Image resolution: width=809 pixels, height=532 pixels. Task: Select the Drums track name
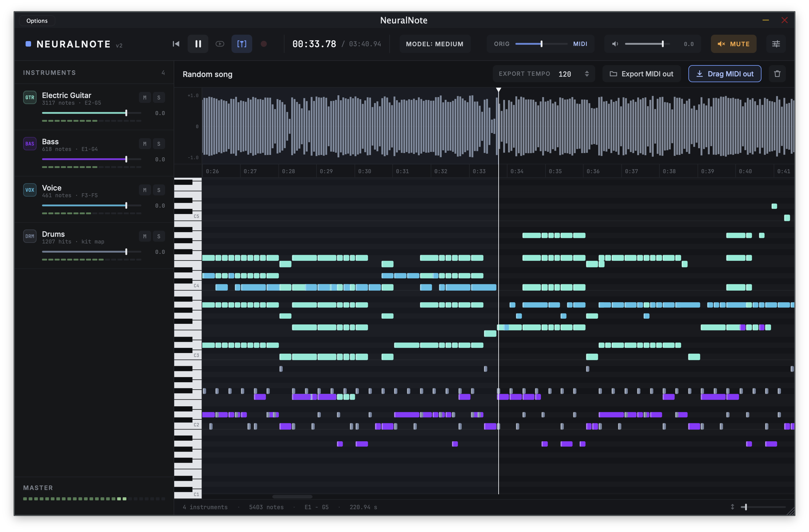(x=53, y=234)
